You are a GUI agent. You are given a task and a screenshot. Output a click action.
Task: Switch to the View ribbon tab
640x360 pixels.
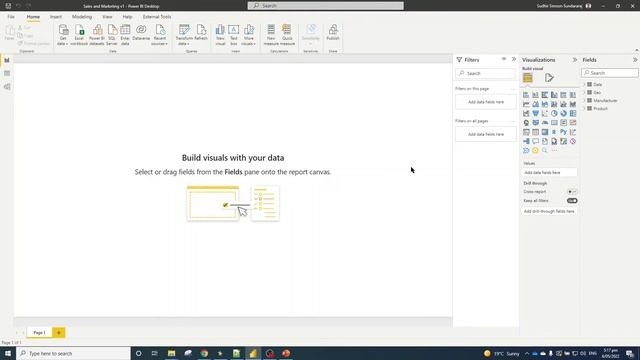(x=107, y=17)
